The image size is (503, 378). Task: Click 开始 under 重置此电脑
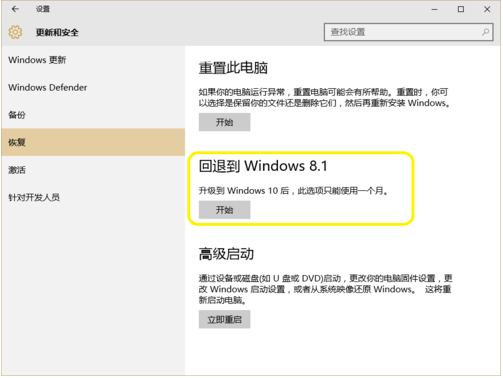click(x=224, y=122)
